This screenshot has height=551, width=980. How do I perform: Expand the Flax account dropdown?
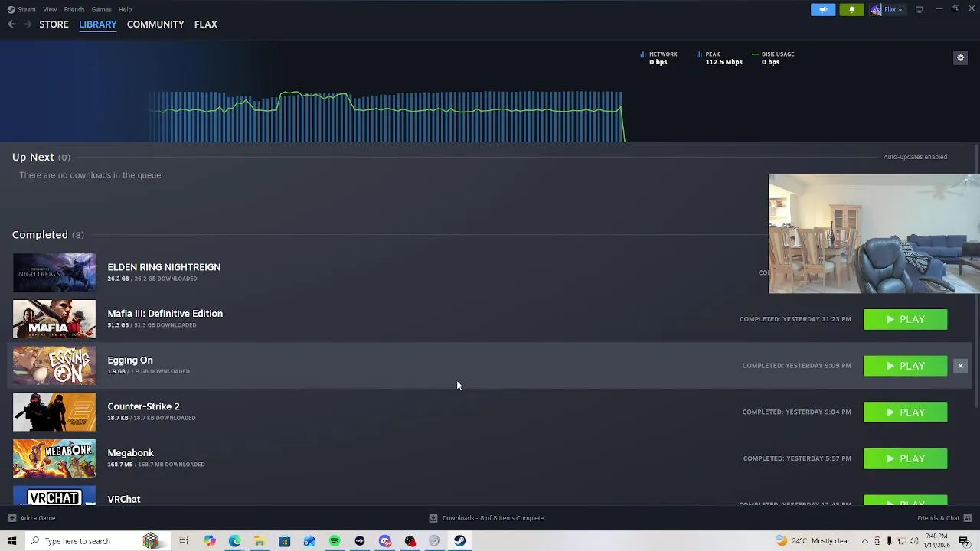900,9
